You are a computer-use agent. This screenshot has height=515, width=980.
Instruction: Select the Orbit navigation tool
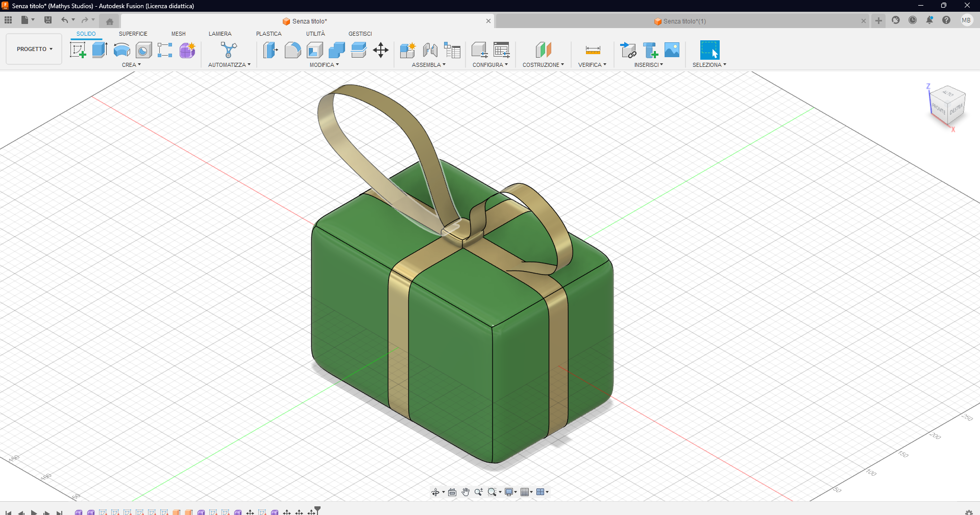point(435,492)
